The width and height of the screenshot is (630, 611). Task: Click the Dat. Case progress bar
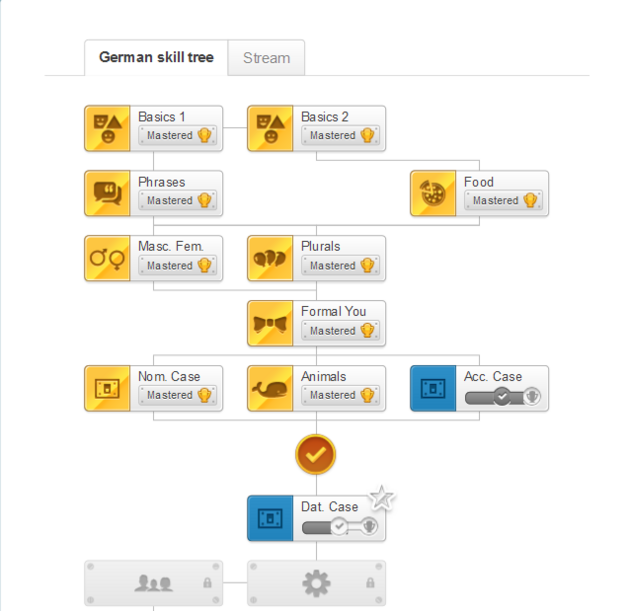pos(340,527)
